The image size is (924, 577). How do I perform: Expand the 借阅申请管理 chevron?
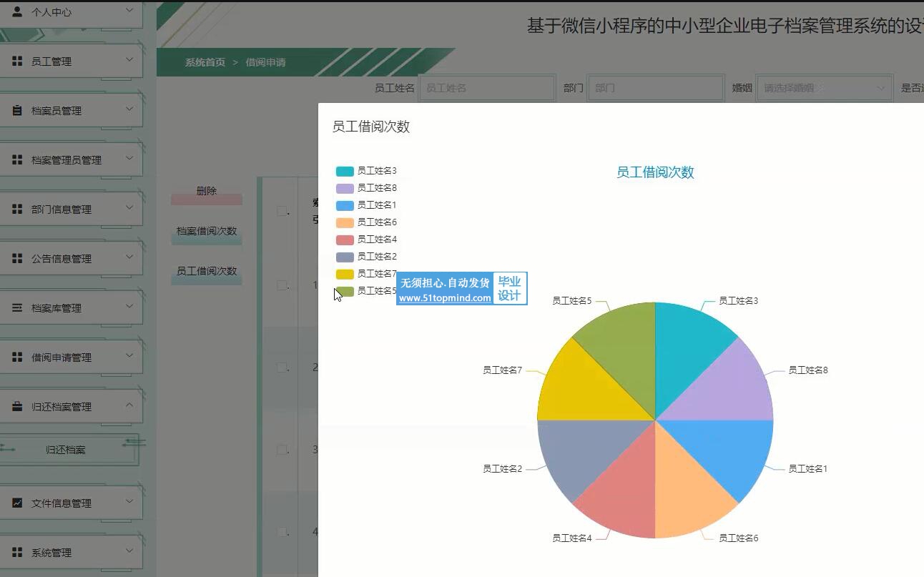pos(129,355)
